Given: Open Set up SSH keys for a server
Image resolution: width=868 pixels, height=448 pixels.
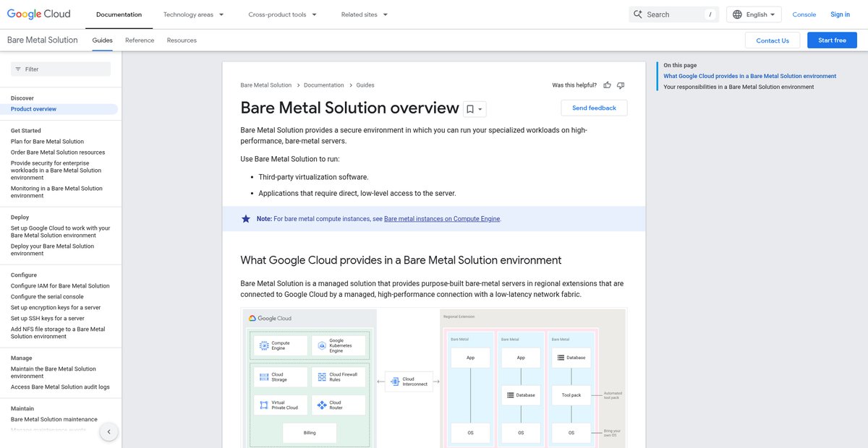Looking at the screenshot, I should (48, 319).
